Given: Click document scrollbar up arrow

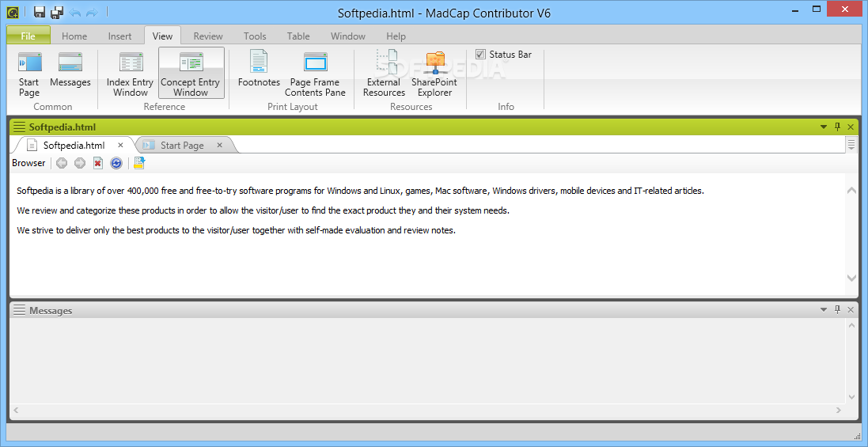Looking at the screenshot, I should [x=851, y=191].
